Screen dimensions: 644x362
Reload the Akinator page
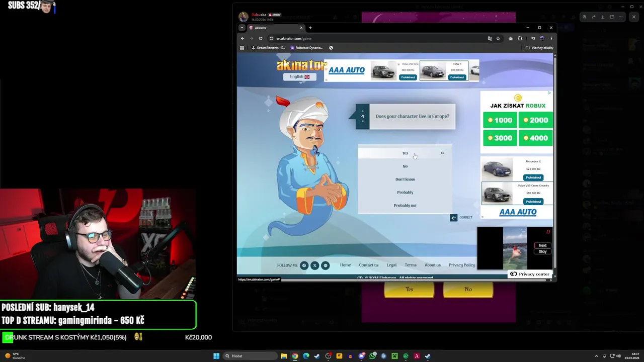[x=260, y=38]
